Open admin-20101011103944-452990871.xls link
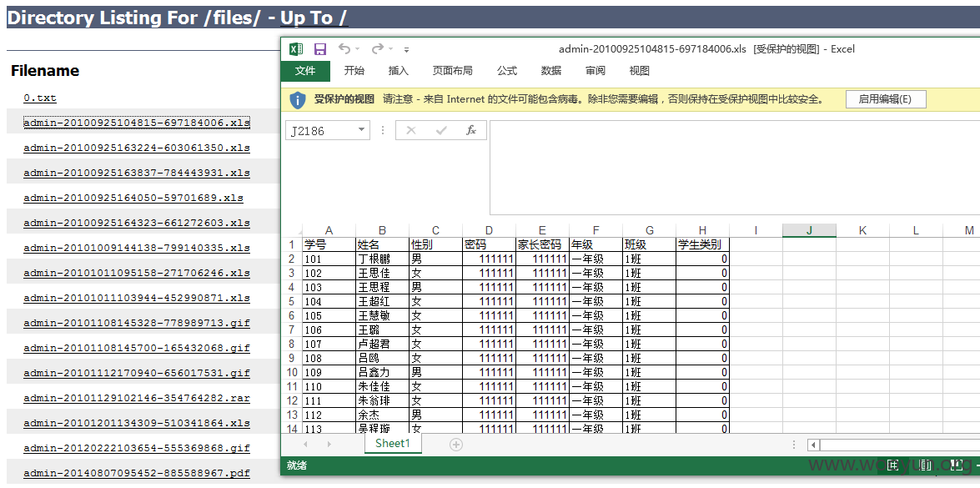980x488 pixels. click(137, 298)
